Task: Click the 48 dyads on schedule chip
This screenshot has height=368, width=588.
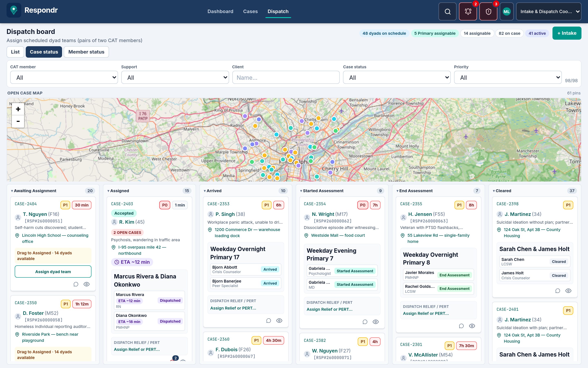Action: pos(384,33)
